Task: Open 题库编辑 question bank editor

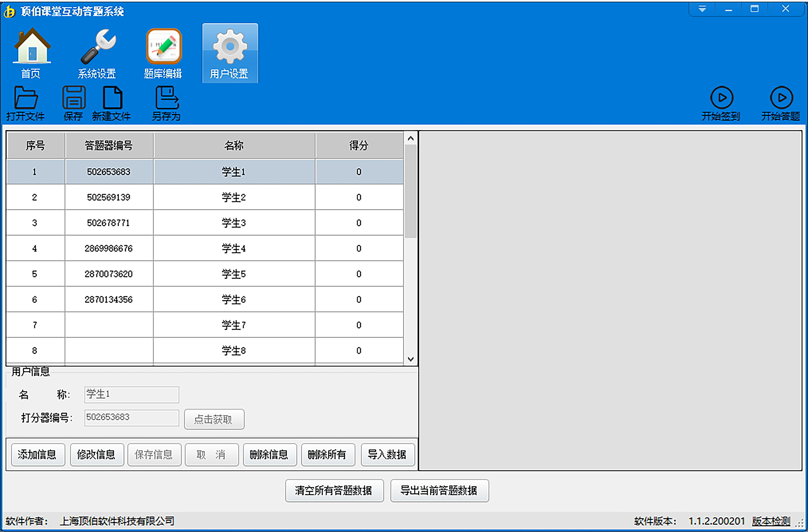Action: [x=163, y=53]
